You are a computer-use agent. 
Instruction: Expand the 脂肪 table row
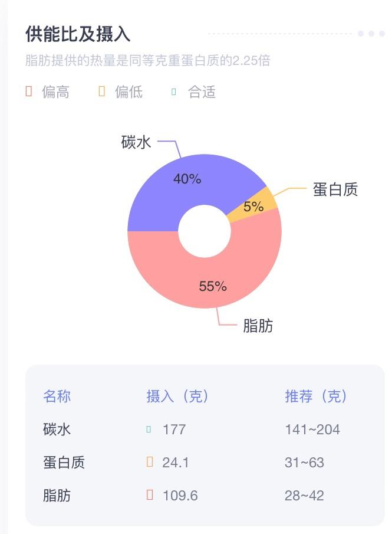(56, 496)
